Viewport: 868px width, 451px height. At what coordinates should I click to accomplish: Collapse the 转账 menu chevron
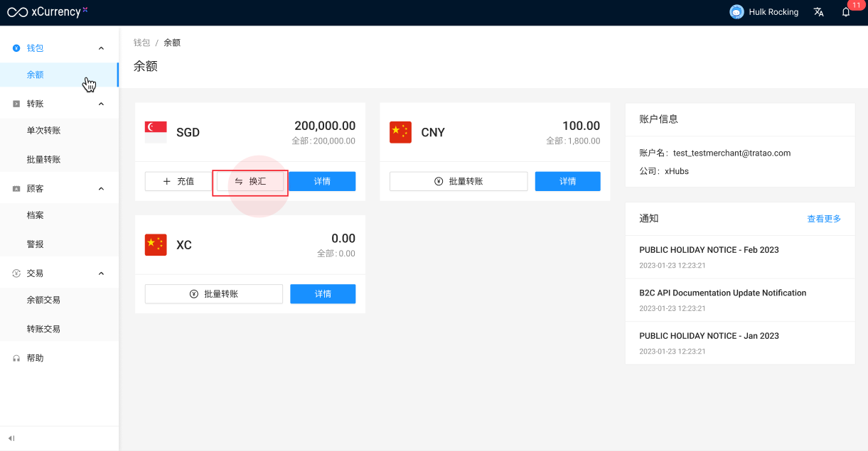pos(101,104)
